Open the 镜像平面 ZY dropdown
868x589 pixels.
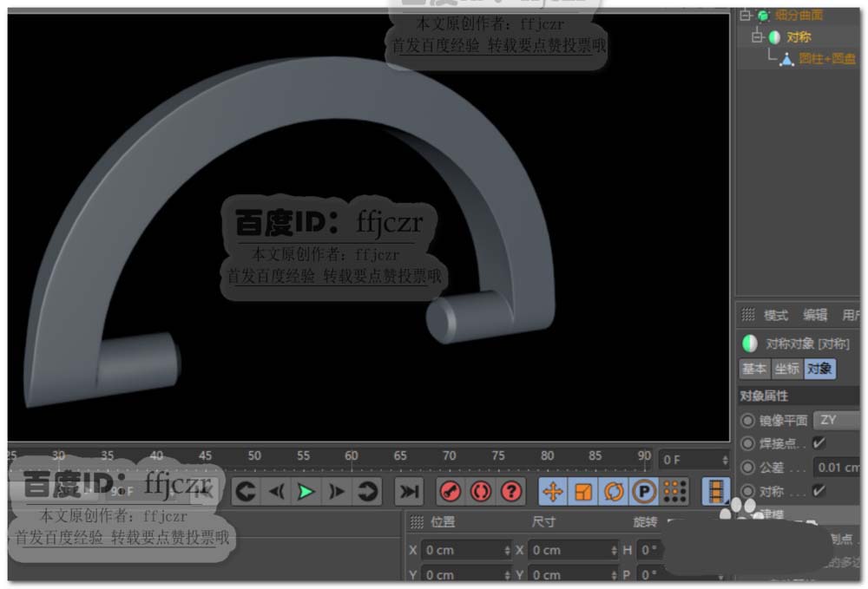pos(837,421)
